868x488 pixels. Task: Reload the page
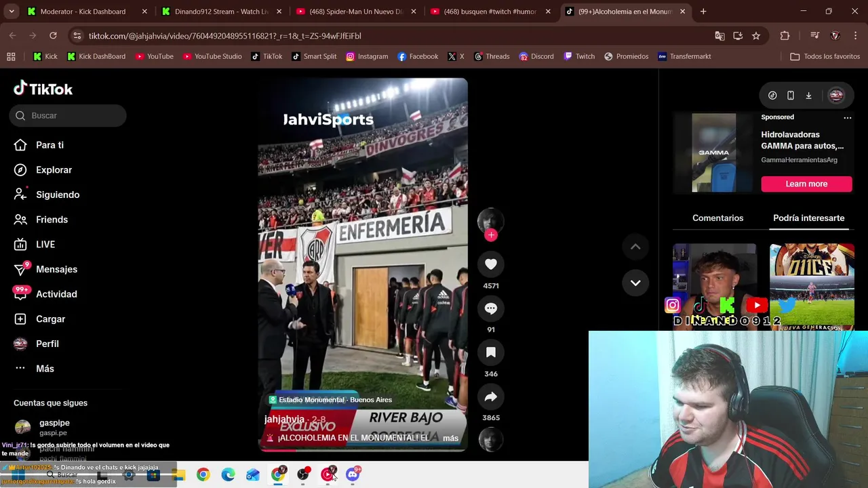click(53, 36)
